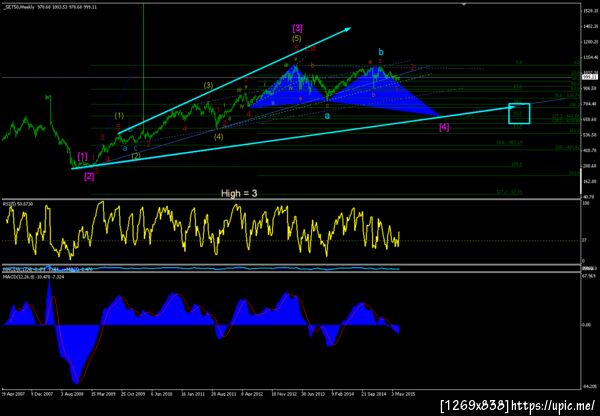The height and width of the screenshot is (416, 600).
Task: Click the arrowhead of upper cyan trendline
Action: 347,28
